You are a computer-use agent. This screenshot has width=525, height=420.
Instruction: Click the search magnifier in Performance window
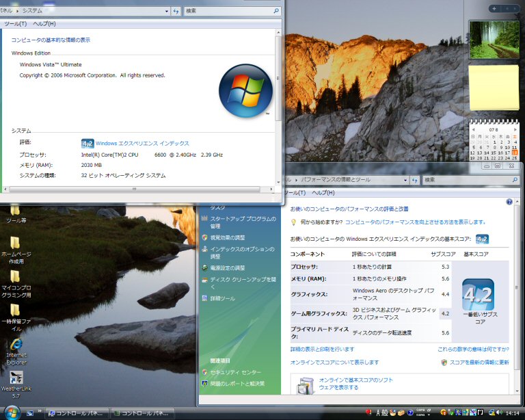515,180
